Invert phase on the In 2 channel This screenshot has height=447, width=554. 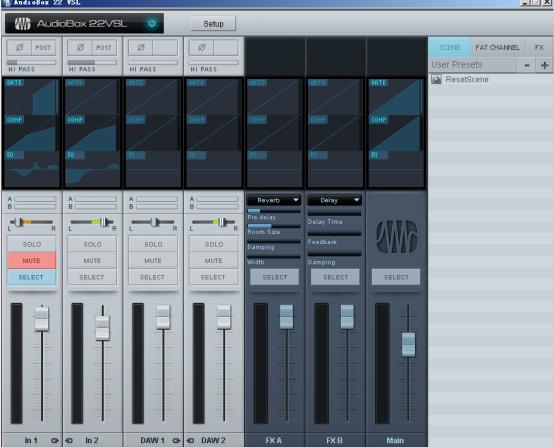tap(80, 47)
